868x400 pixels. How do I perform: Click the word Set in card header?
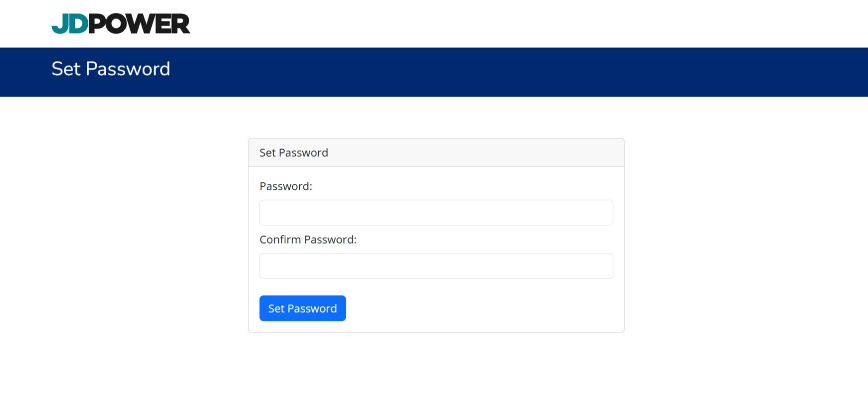[x=267, y=153]
